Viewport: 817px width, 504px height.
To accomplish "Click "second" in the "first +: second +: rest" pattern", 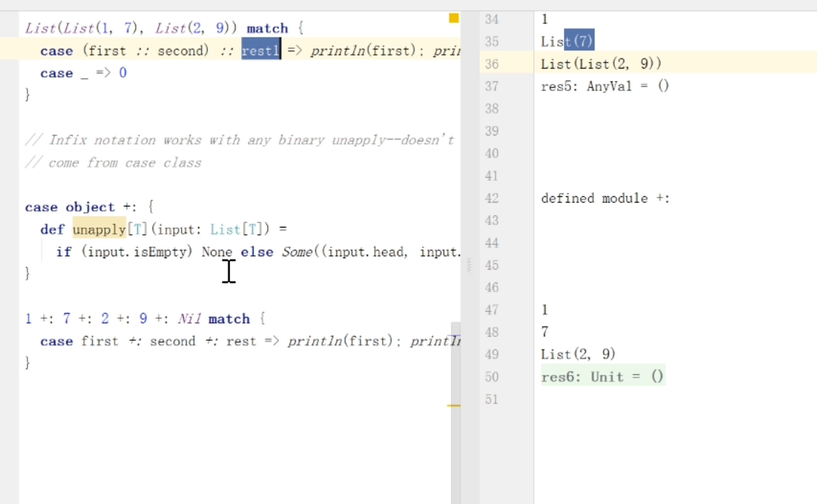I will 172,341.
